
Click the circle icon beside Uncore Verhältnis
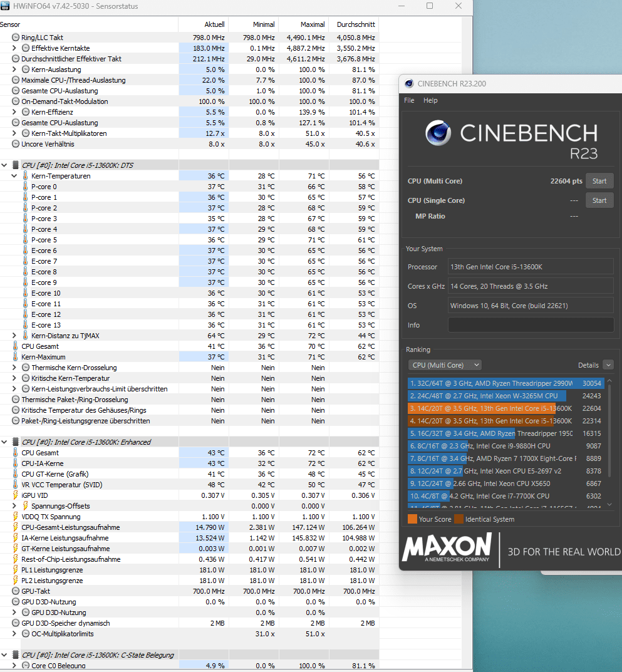click(16, 144)
